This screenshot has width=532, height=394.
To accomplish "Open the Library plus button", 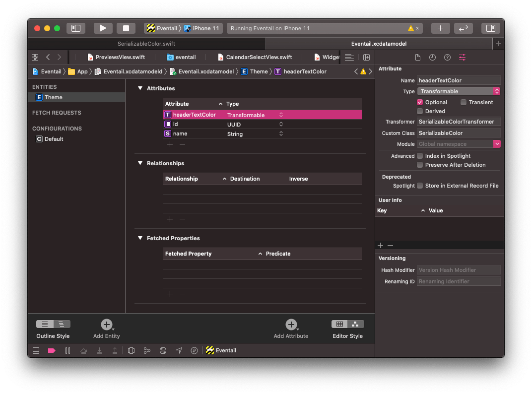I will (x=440, y=28).
